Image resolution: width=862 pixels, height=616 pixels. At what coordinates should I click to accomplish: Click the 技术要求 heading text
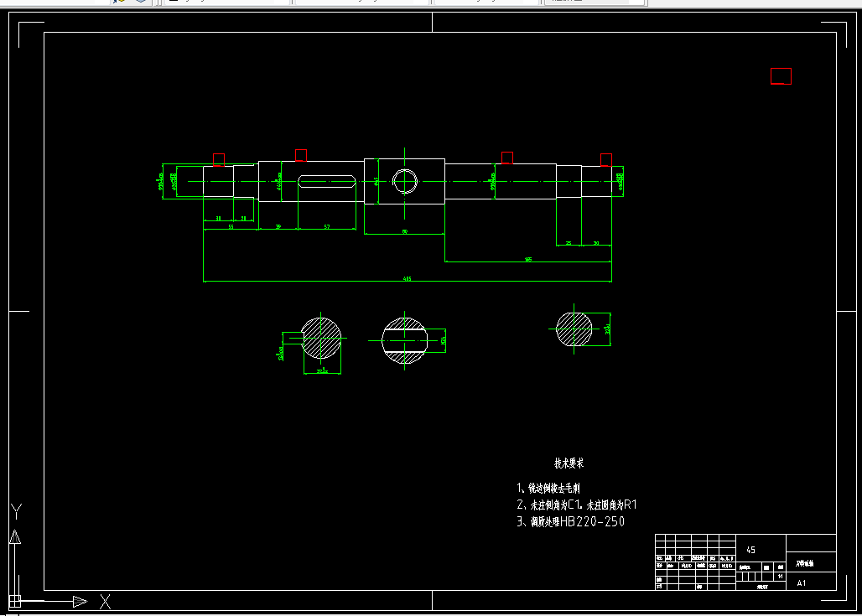[x=569, y=463]
